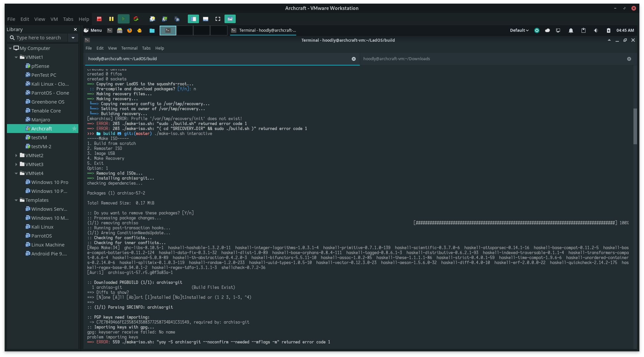Click the cloud weather tray icon
This screenshot has height=357, width=644.
point(547,30)
